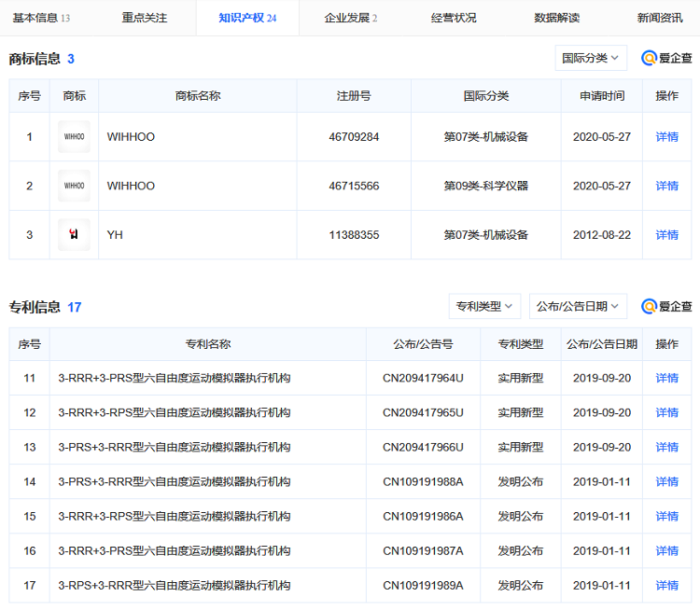View the 新闻资讯 tab
Screen dimensions: 700x611
coord(660,18)
